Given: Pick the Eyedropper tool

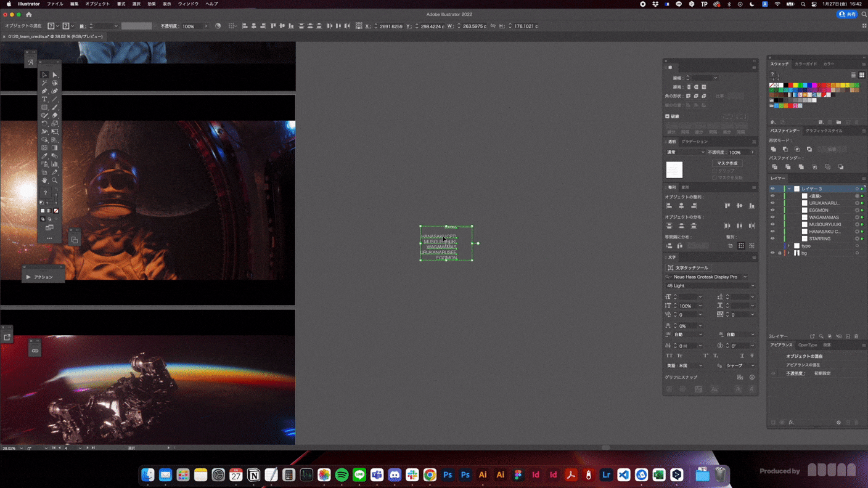Looking at the screenshot, I should [x=44, y=157].
